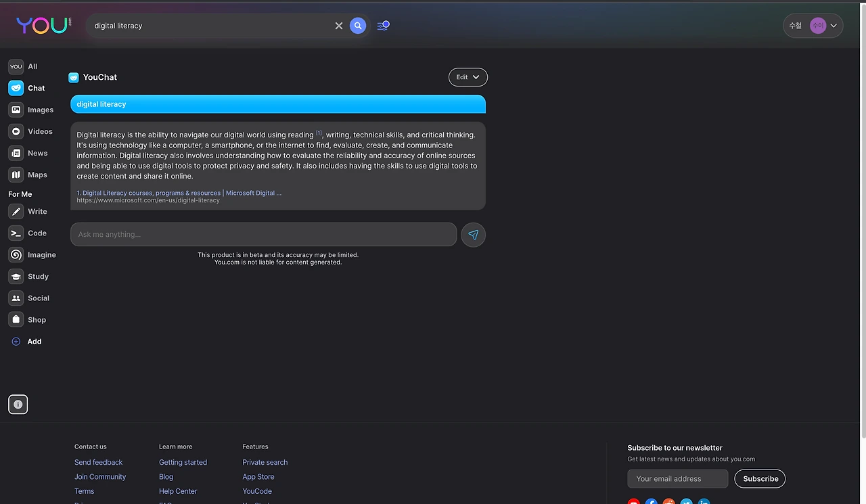Click the microsoft.com digital-literacy URL text

148,200
